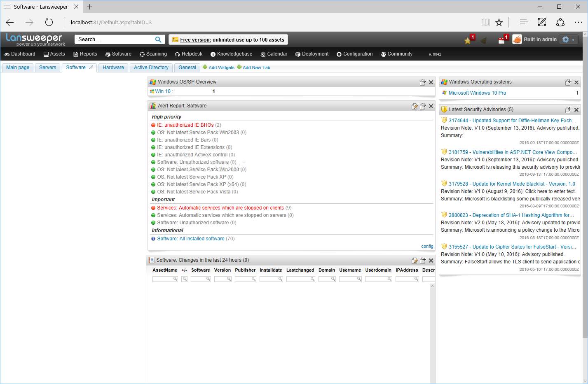Image resolution: width=588 pixels, height=384 pixels.
Task: Open the Knowledgebase menu
Action: point(231,54)
